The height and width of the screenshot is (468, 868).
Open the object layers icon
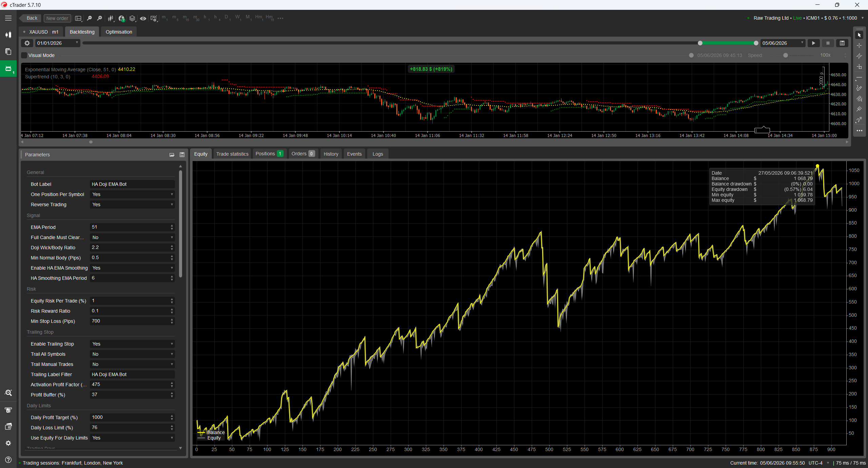[132, 18]
